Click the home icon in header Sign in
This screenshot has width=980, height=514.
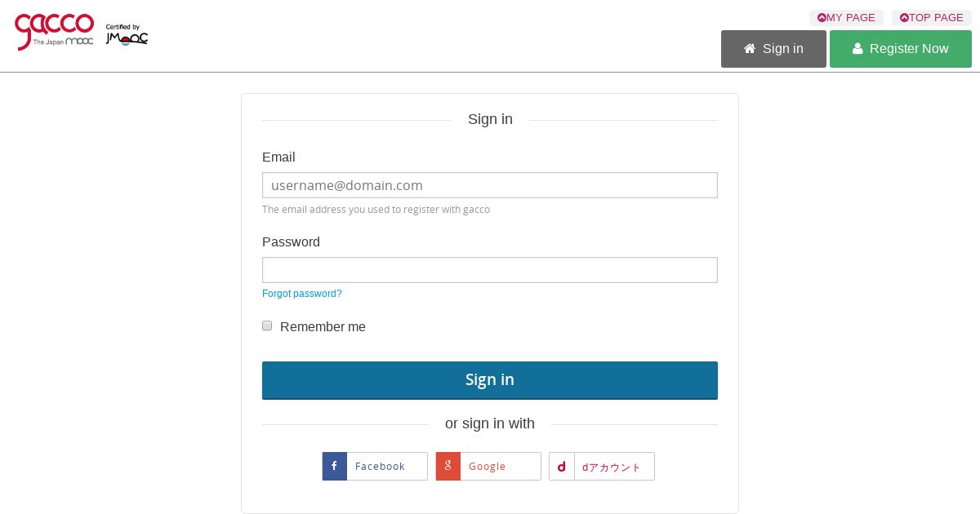pos(750,49)
